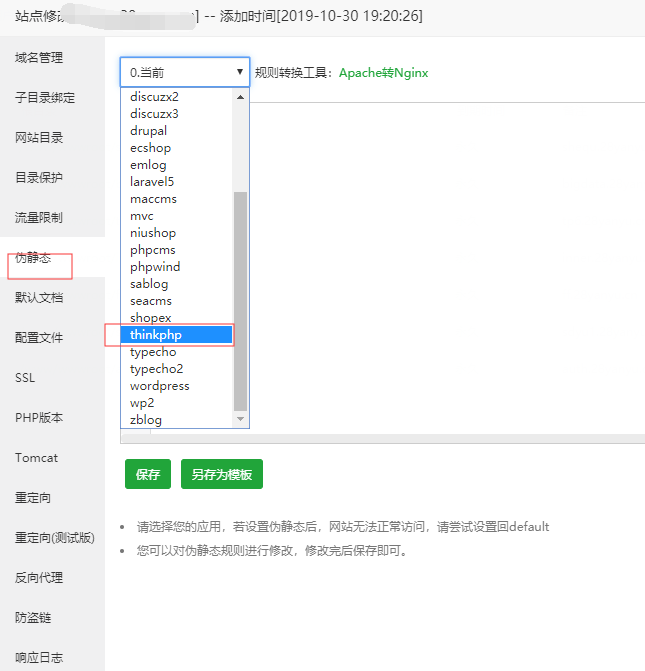Choose mvc from the template list

[176, 216]
